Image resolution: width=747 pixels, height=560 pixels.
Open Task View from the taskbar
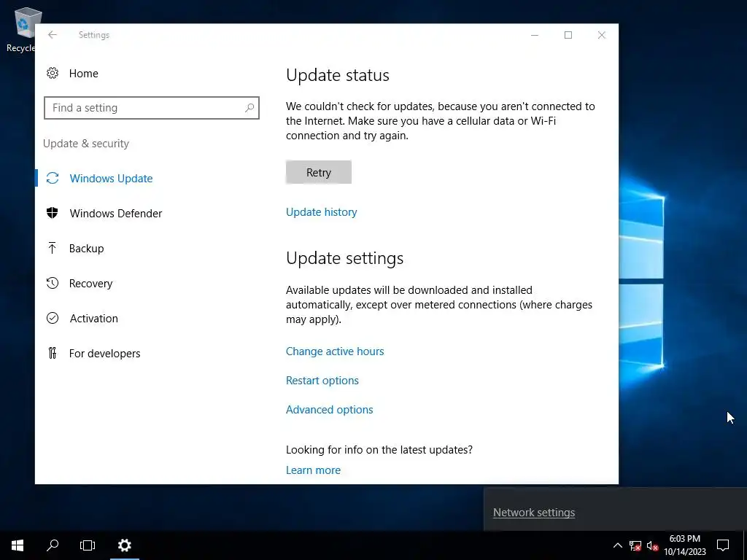(x=88, y=545)
